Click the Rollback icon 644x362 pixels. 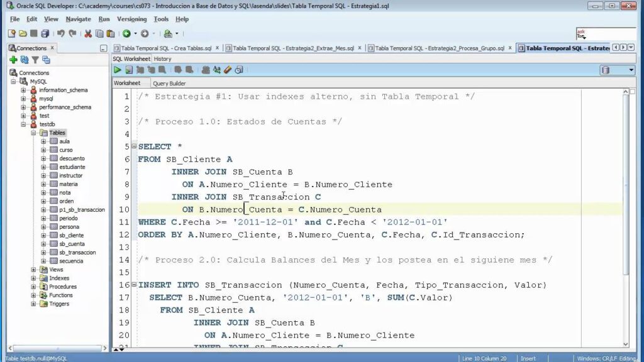coord(189,70)
